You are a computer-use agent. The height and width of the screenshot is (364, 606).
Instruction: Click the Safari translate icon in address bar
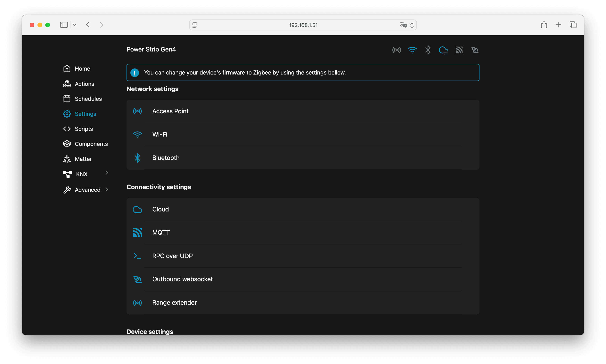(403, 25)
